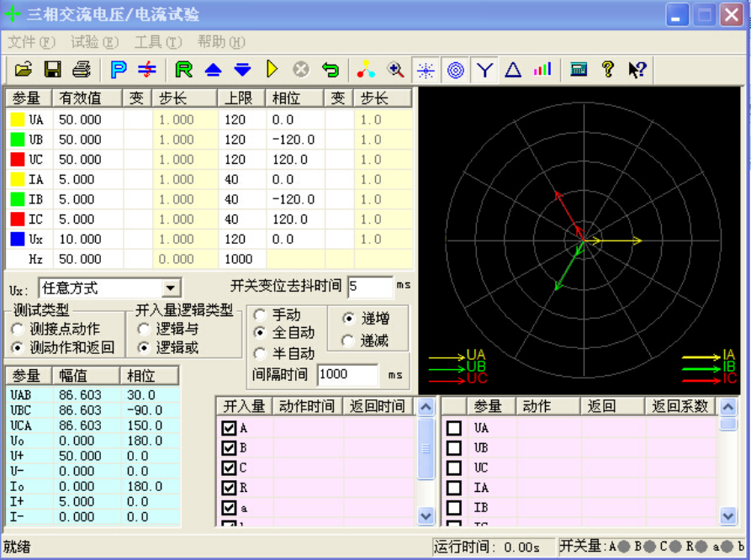Viewport: 751px width, 560px height.
Task: Select 半自动 test mode
Action: pyautogui.click(x=260, y=353)
